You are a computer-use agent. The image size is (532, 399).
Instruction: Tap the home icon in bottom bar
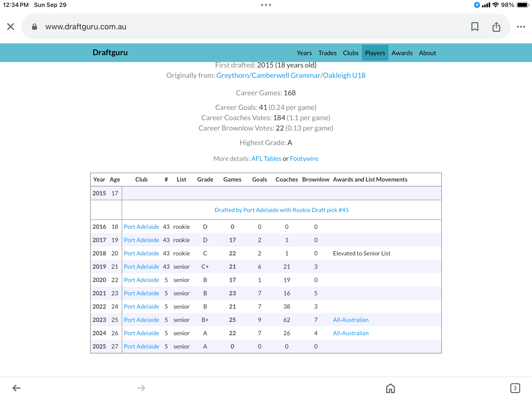(390, 388)
